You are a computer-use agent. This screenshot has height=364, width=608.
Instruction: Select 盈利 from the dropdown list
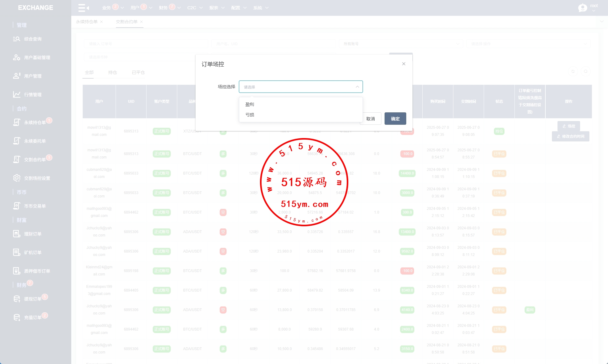click(x=250, y=104)
